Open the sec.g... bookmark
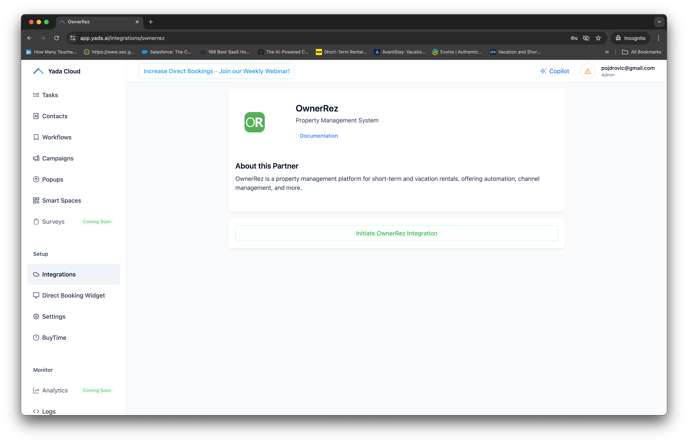 pos(109,52)
